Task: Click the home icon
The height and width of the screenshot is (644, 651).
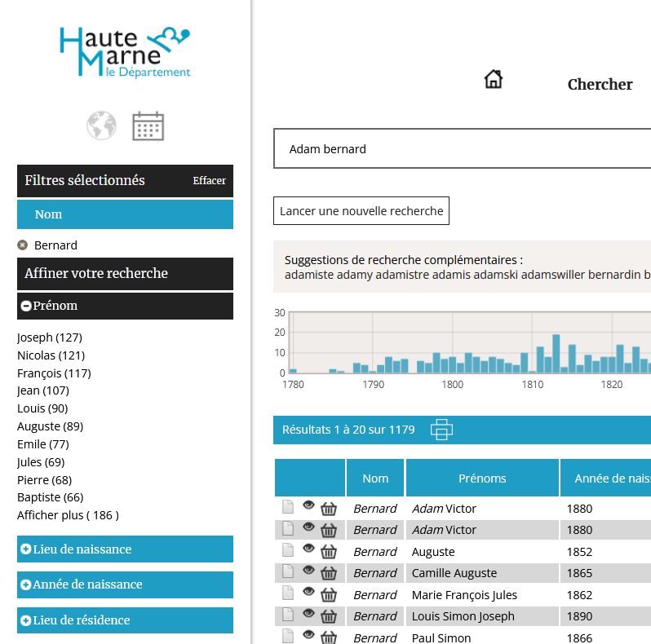Action: pyautogui.click(x=493, y=79)
